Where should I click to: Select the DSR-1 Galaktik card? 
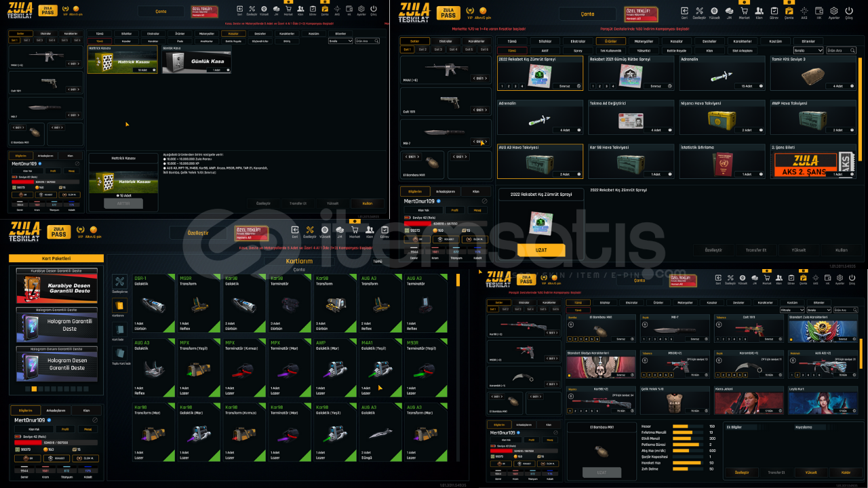153,304
